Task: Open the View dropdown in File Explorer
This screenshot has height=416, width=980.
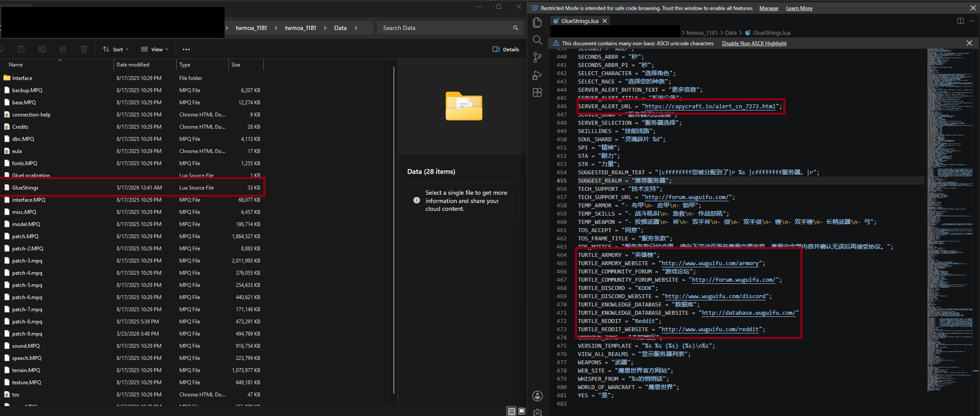Action: [154, 49]
